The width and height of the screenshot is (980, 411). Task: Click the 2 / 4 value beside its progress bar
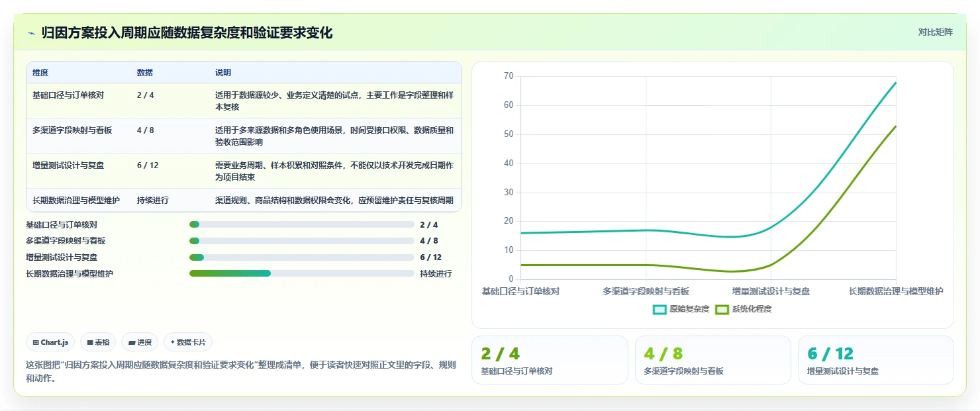pyautogui.click(x=428, y=225)
